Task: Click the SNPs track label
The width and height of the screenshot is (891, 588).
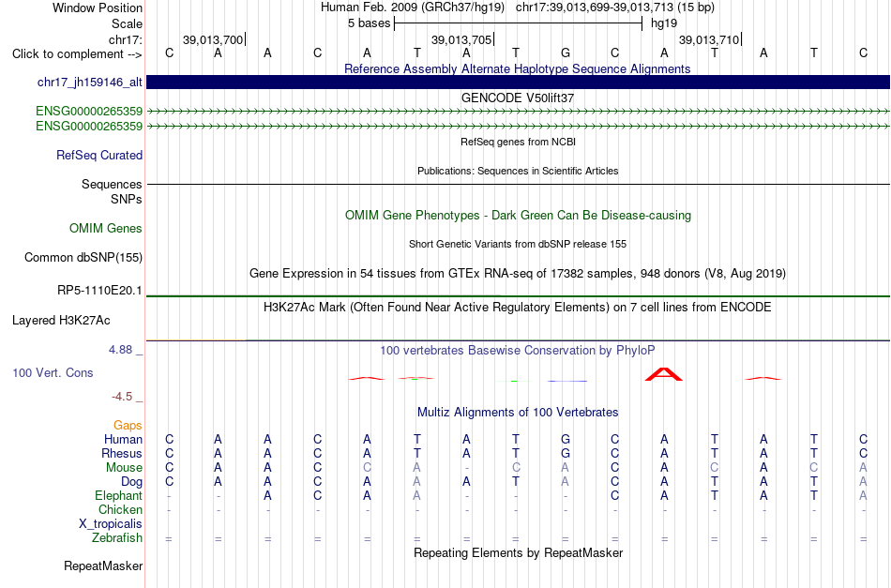Action: point(127,200)
